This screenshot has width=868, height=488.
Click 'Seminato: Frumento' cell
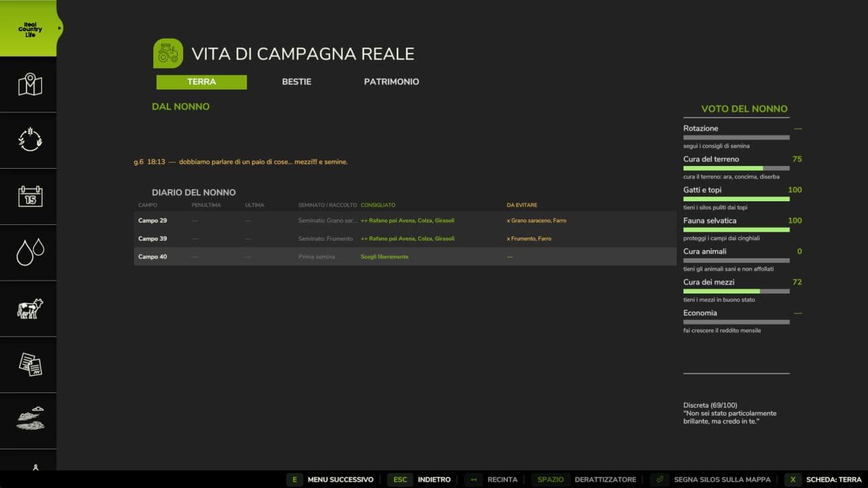[325, 239]
